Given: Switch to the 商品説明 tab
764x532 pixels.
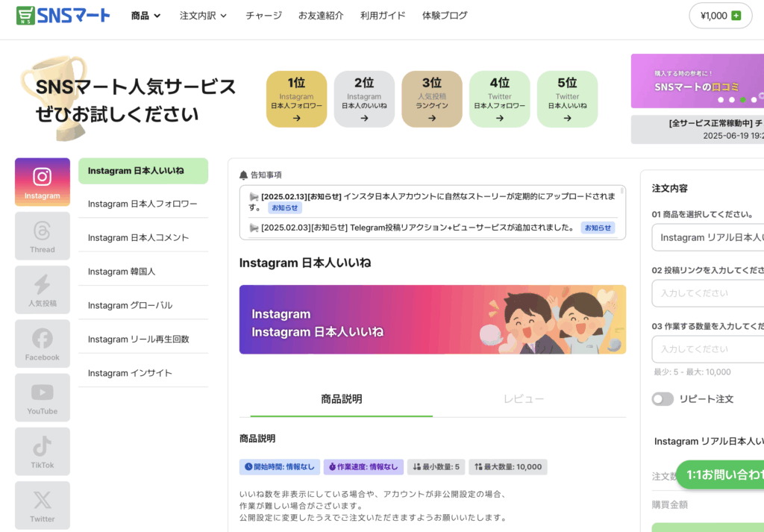Looking at the screenshot, I should coord(341,399).
